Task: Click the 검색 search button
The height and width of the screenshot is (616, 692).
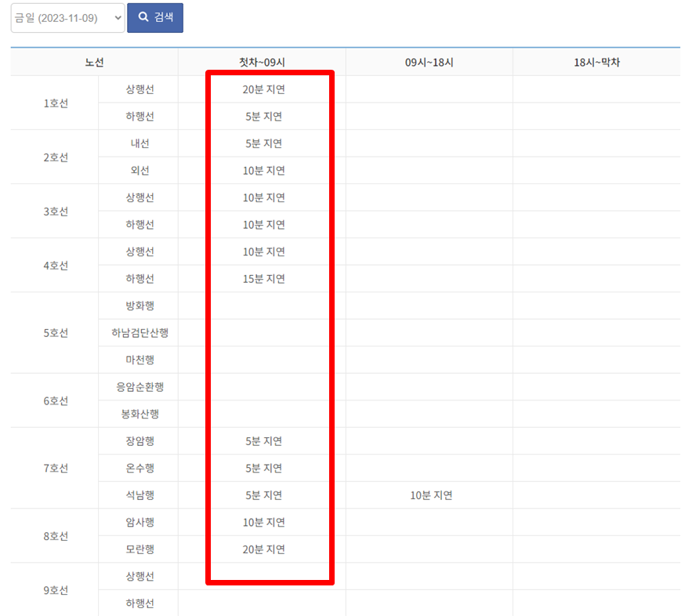Action: click(x=154, y=17)
